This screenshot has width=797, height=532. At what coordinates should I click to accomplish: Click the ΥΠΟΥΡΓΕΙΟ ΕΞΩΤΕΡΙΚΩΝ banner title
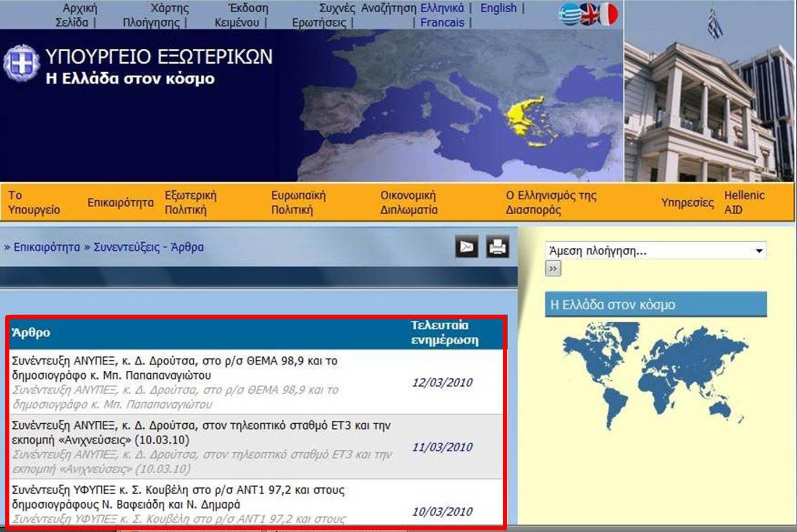159,56
